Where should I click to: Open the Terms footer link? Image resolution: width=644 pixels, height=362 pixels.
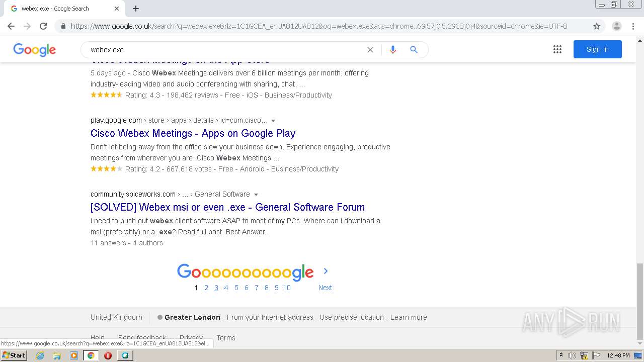[226, 338]
